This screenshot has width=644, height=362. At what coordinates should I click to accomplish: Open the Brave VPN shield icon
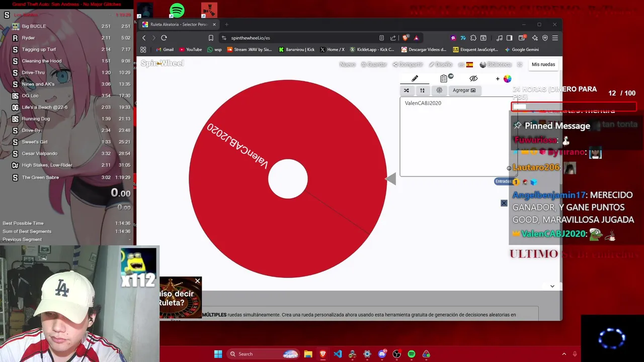(545, 38)
